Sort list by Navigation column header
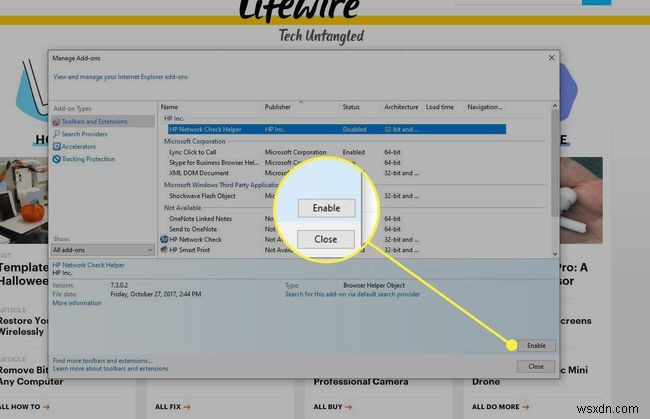 [485, 107]
